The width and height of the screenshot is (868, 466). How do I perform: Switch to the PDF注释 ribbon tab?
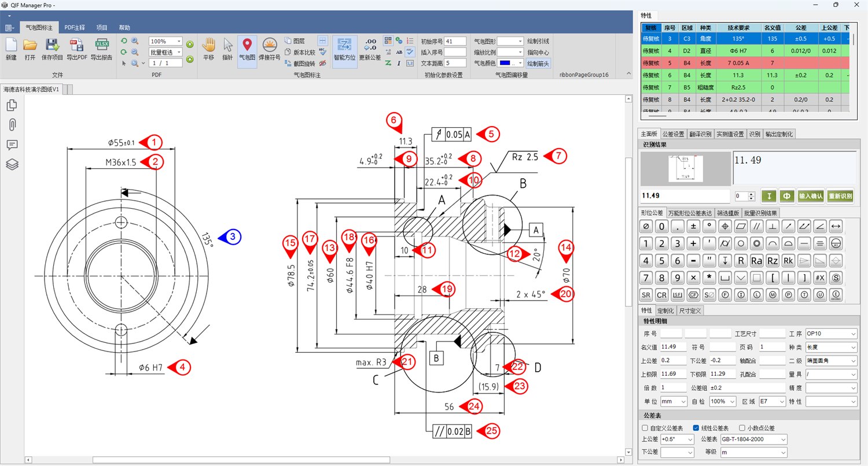tap(75, 27)
